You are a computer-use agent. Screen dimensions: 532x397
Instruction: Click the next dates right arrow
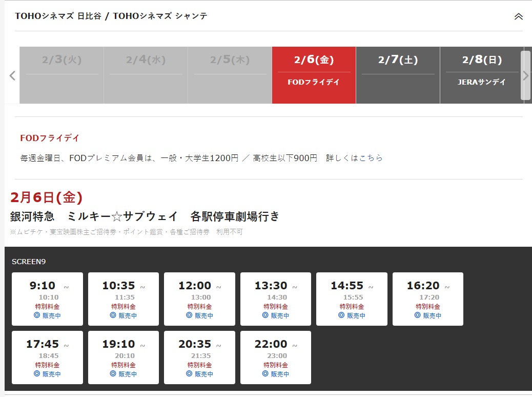[x=525, y=75]
